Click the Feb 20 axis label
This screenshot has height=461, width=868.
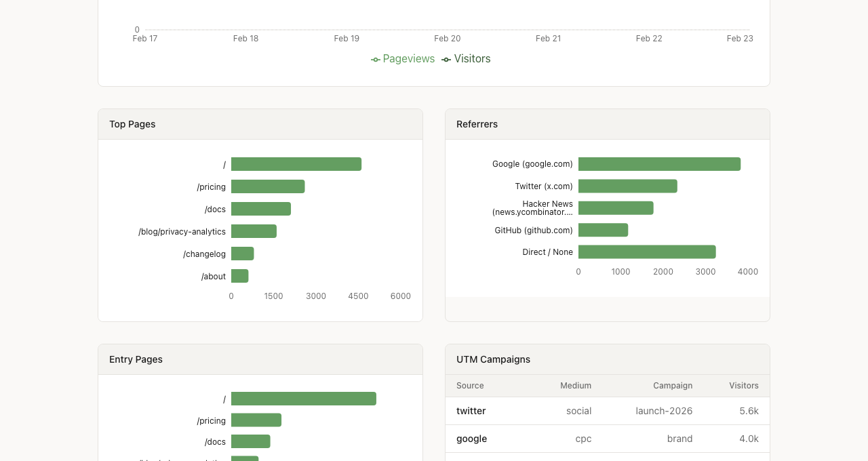pyautogui.click(x=448, y=39)
